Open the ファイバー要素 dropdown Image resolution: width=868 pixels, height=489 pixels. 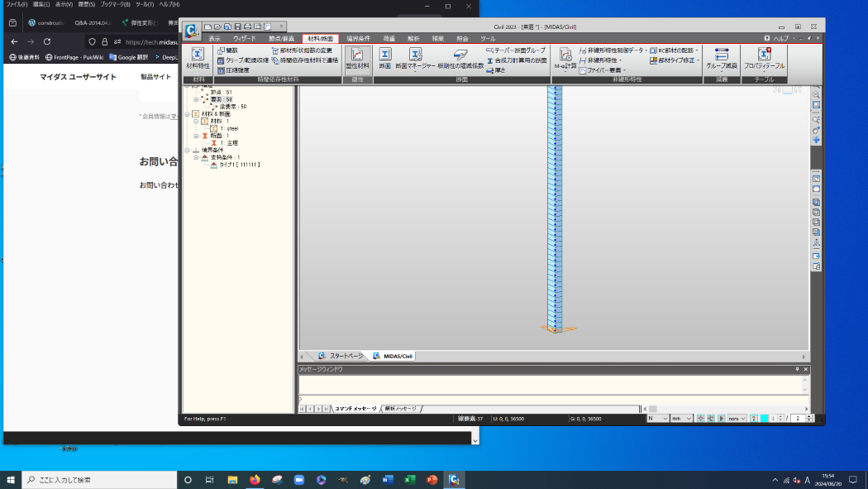(603, 70)
